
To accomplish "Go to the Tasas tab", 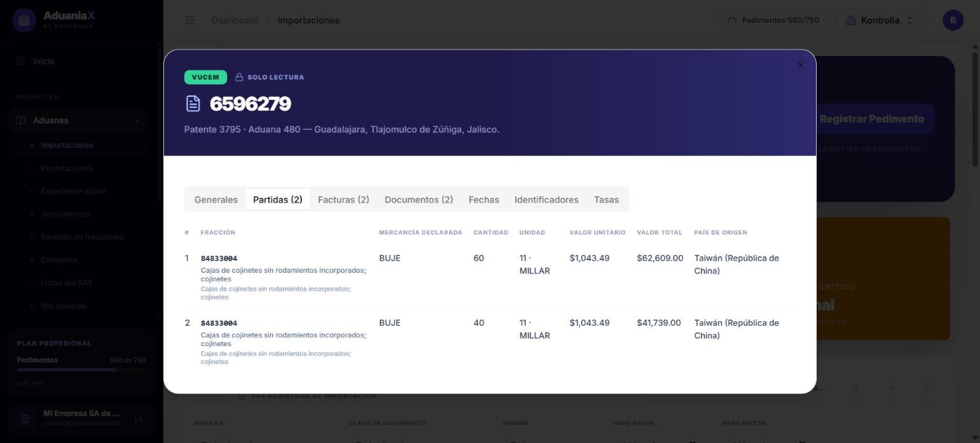I will click(606, 200).
